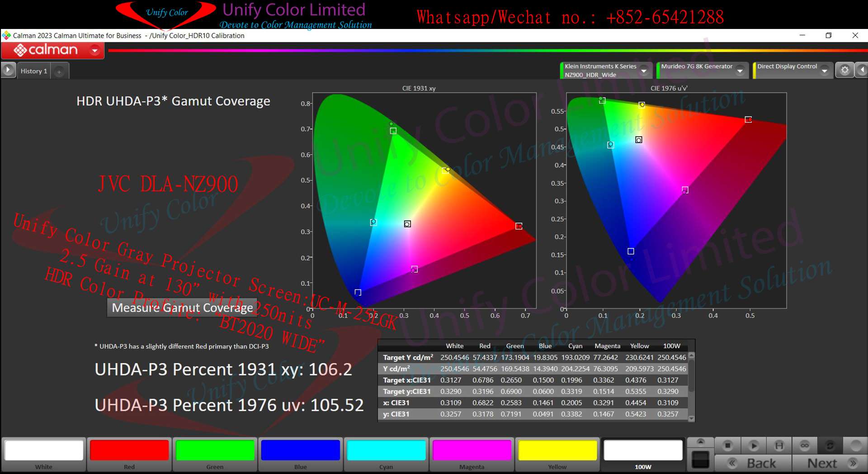Click Red x: CIE31 value 0.6822
The width and height of the screenshot is (868, 474).
[483, 403]
